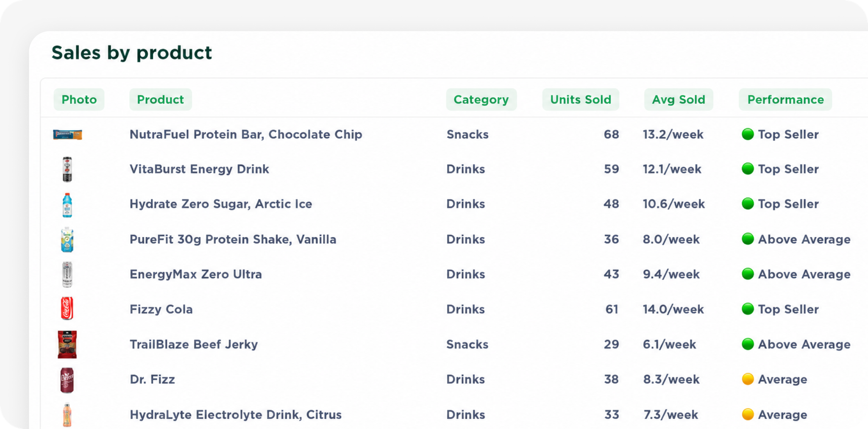Click the Dr. Fizz can thumbnail

(x=67, y=380)
